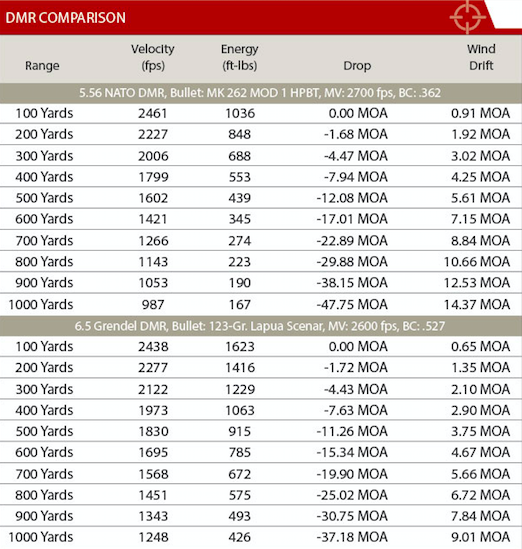Click wind drift 2.10 MOA

480,389
